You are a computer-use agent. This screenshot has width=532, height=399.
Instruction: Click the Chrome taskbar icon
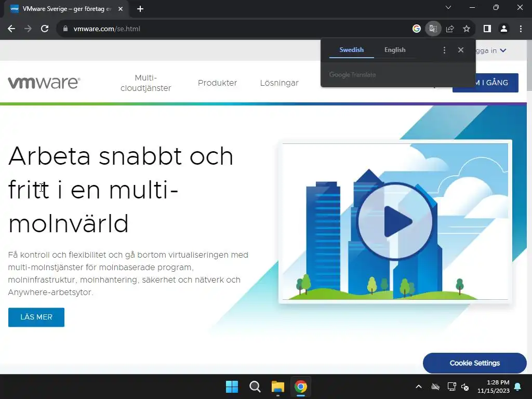[301, 387]
